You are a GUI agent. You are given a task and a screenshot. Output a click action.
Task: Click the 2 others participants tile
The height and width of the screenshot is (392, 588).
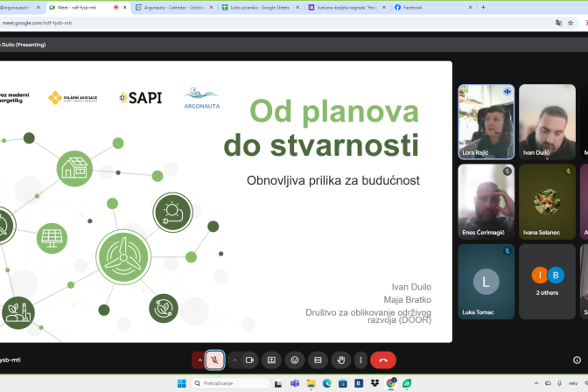point(547,280)
